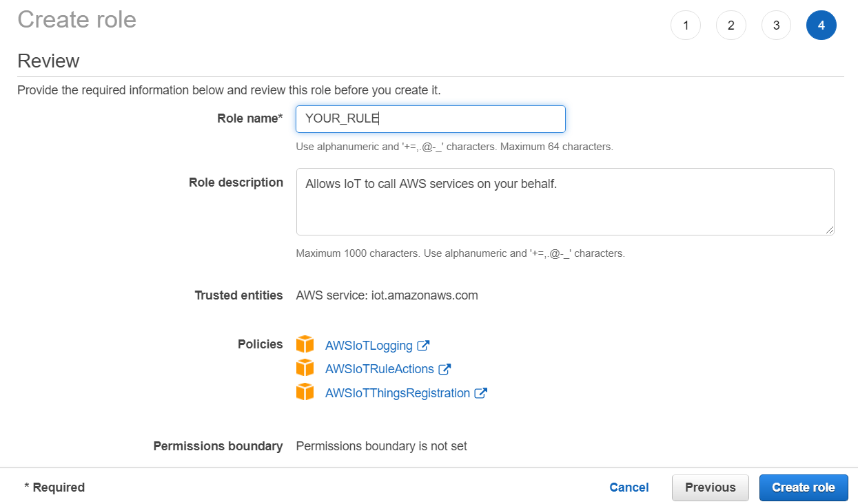Click the AWSIoTRuleActions policy box icon
The width and height of the screenshot is (858, 504).
point(305,368)
